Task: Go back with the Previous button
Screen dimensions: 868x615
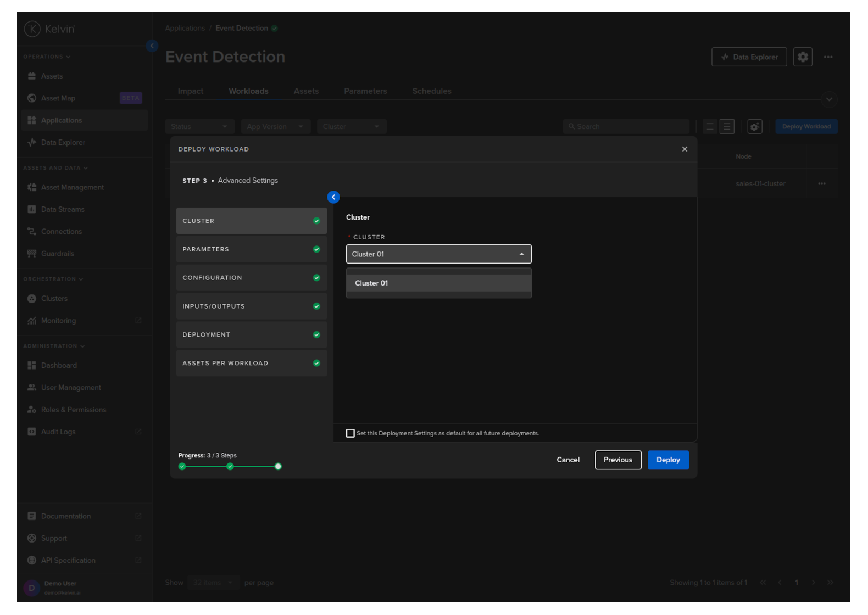Action: [617, 460]
